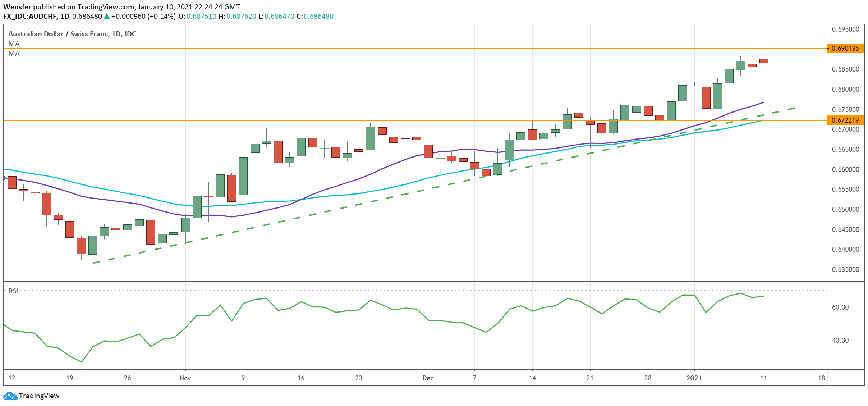Click the orange 0.690135 price label
The width and height of the screenshot is (868, 406).
845,48
